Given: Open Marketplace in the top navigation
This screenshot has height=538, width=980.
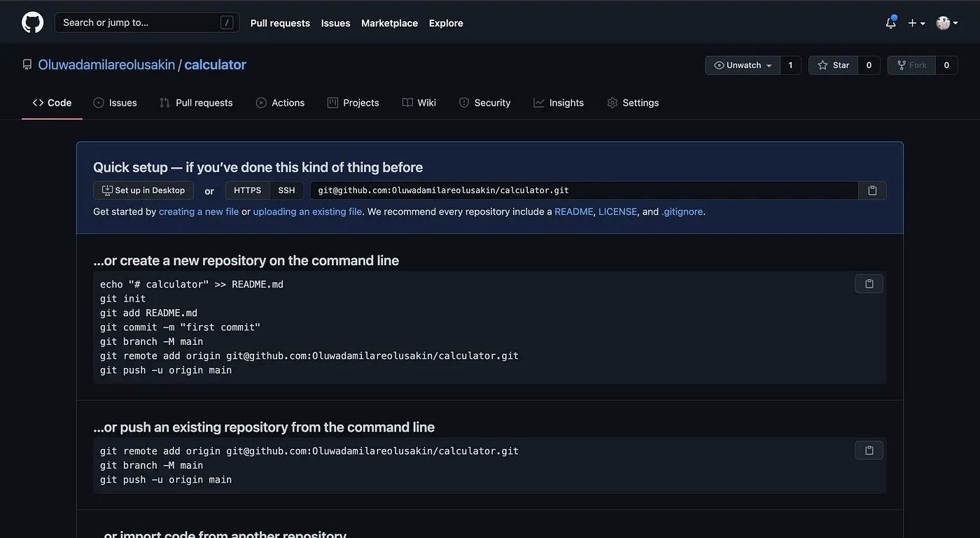Looking at the screenshot, I should 389,23.
